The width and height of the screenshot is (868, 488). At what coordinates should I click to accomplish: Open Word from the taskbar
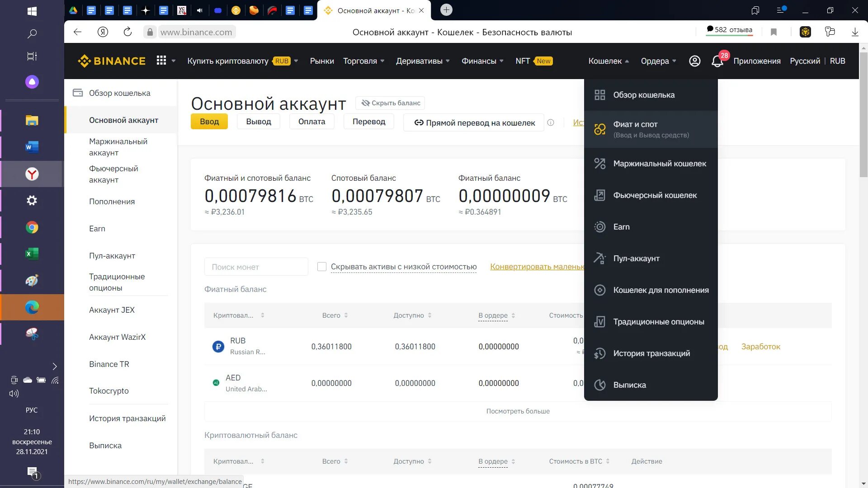pos(32,147)
